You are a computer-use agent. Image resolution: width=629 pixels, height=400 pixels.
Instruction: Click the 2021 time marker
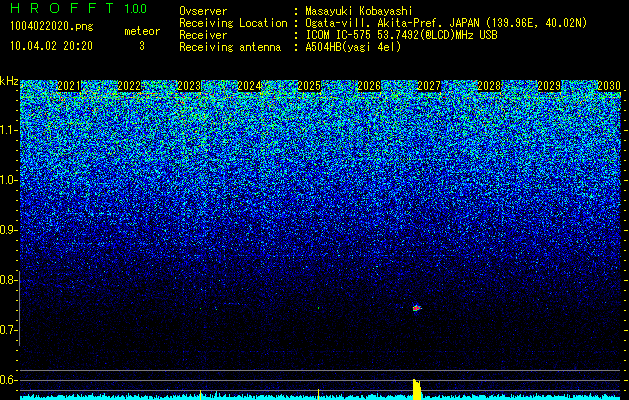pyautogui.click(x=69, y=86)
